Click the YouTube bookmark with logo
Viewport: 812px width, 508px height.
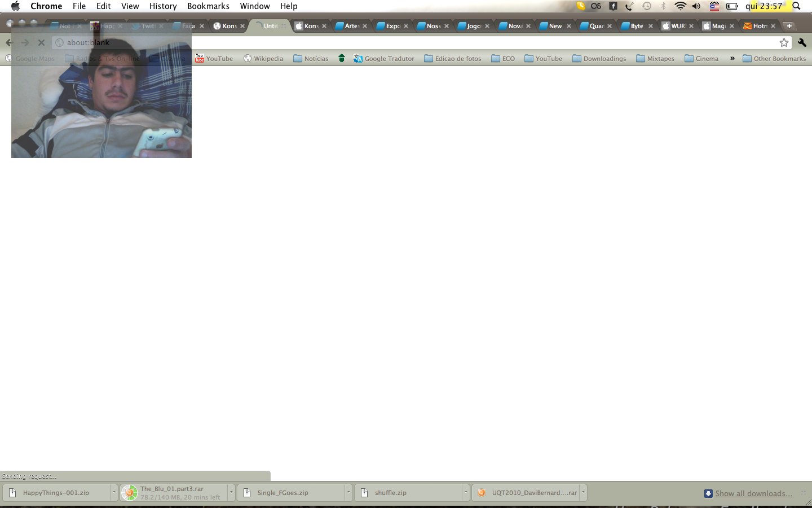click(214, 58)
